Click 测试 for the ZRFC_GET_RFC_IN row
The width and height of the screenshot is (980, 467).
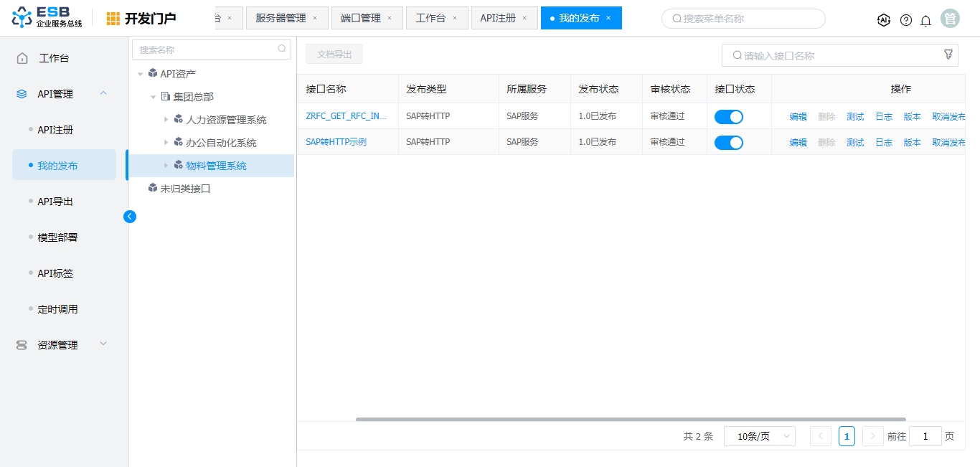855,117
